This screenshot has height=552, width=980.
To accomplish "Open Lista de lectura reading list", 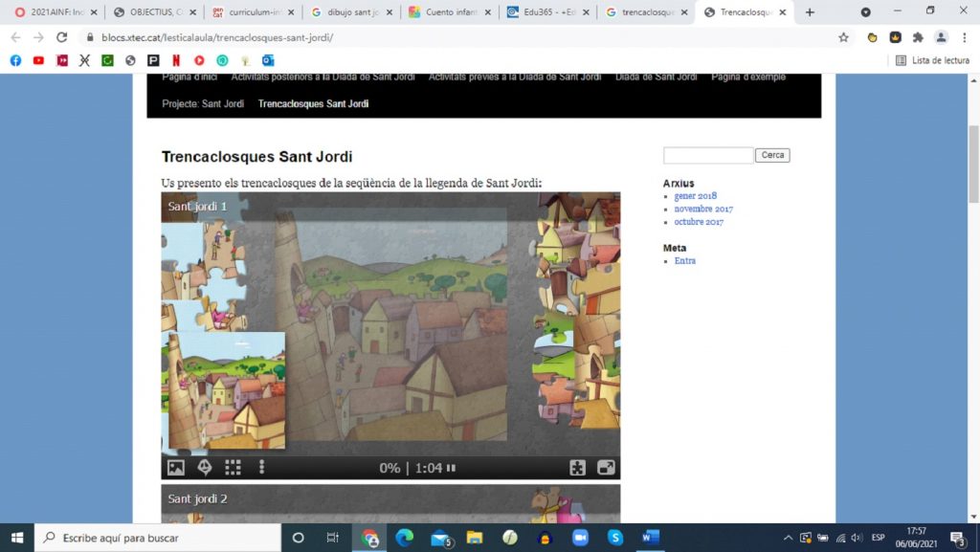I will click(x=932, y=60).
